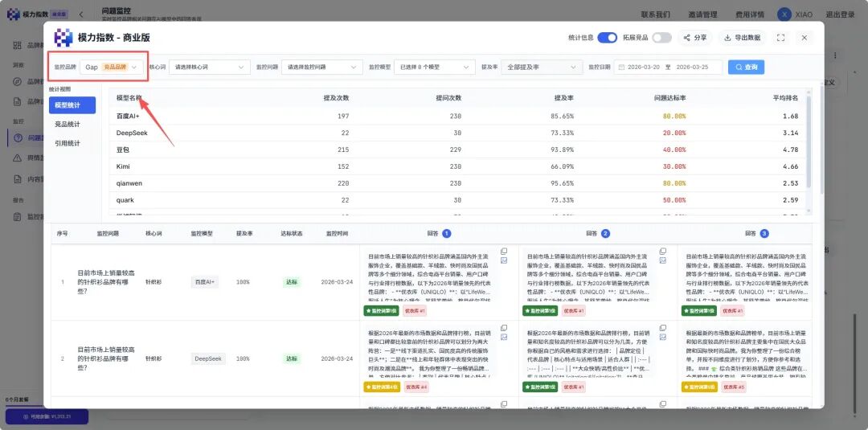Open the 全部提及率 dropdown
This screenshot has width=868, height=430.
coord(542,67)
